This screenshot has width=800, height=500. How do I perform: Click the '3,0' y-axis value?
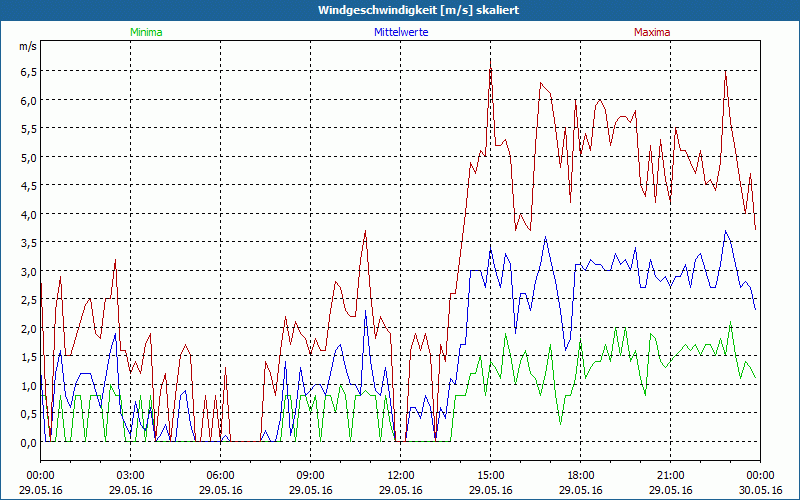(x=29, y=271)
